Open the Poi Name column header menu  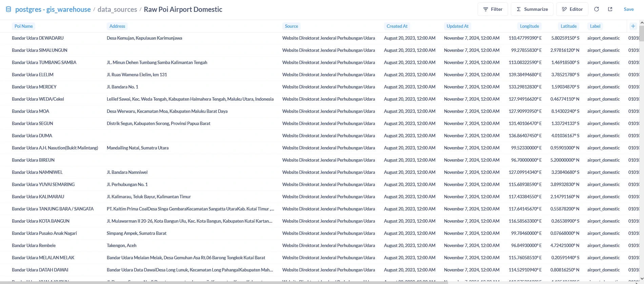tap(24, 26)
